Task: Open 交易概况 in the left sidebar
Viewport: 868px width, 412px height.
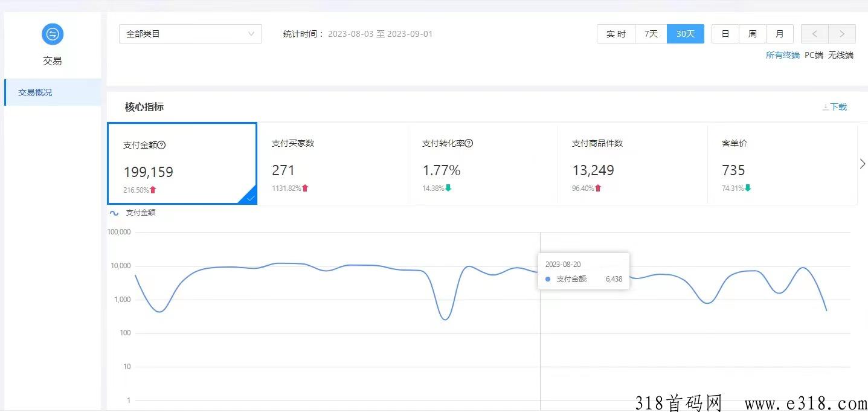Action: [35, 92]
